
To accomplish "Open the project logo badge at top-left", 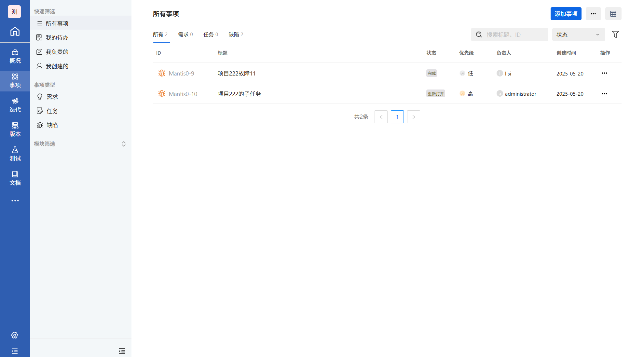I will tap(14, 12).
